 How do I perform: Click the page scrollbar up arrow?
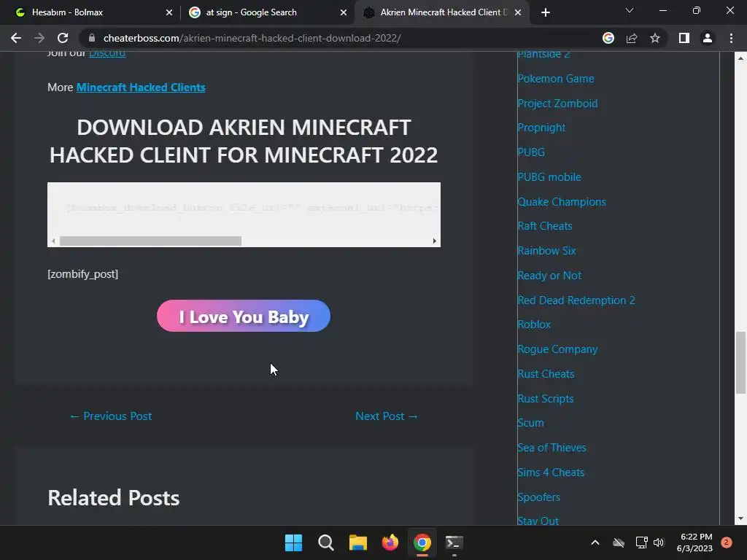click(740, 58)
